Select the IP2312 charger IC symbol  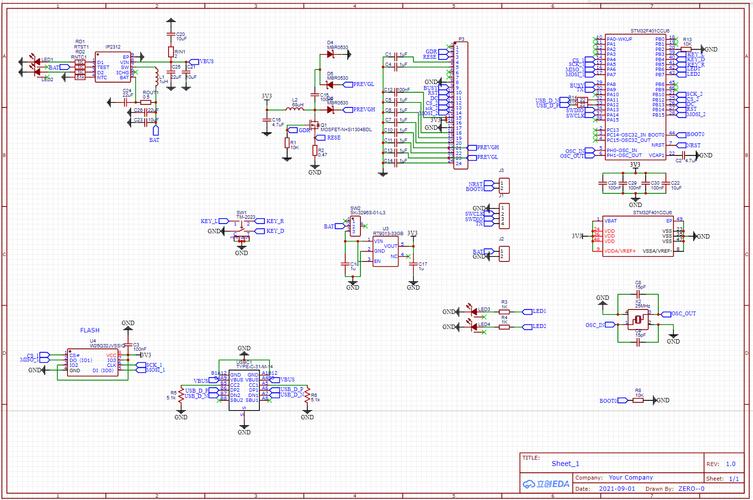[115, 67]
